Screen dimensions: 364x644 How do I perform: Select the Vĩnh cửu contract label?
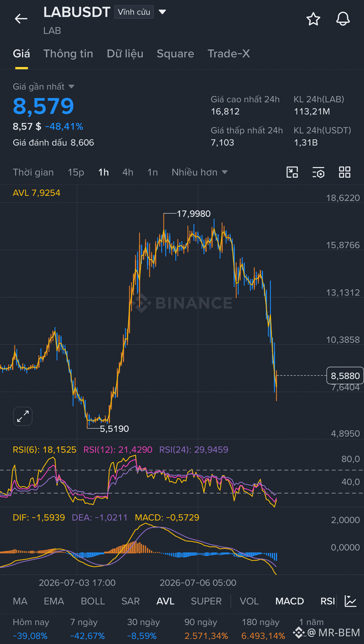click(134, 12)
